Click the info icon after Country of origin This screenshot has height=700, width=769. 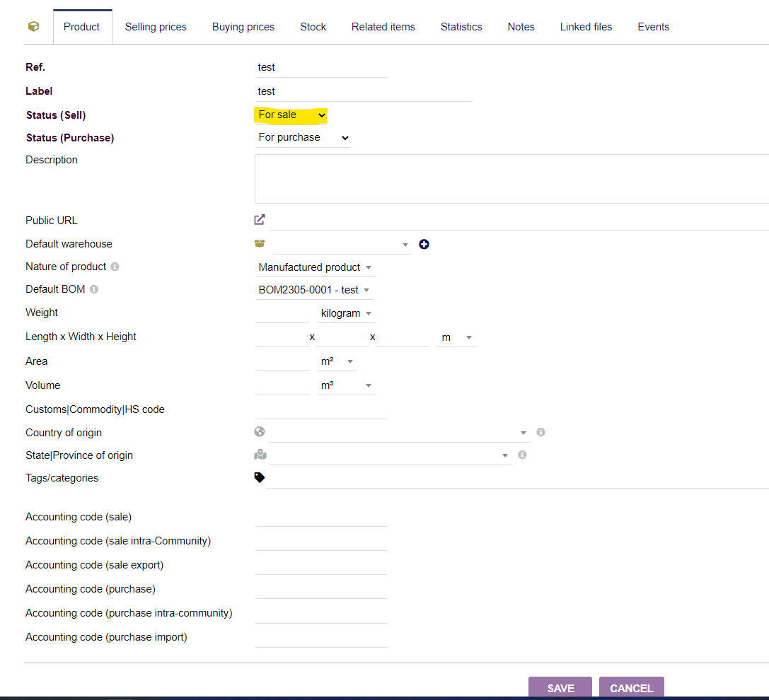[540, 432]
